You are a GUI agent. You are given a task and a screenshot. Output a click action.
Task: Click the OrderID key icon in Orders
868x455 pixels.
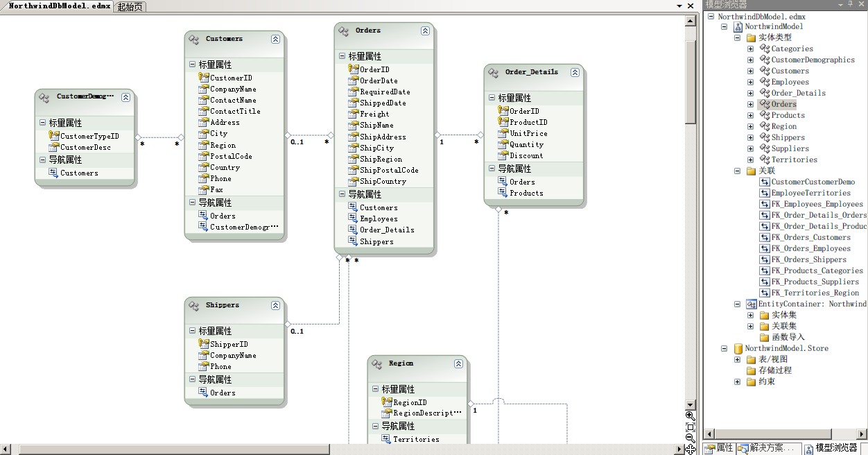pyautogui.click(x=354, y=69)
